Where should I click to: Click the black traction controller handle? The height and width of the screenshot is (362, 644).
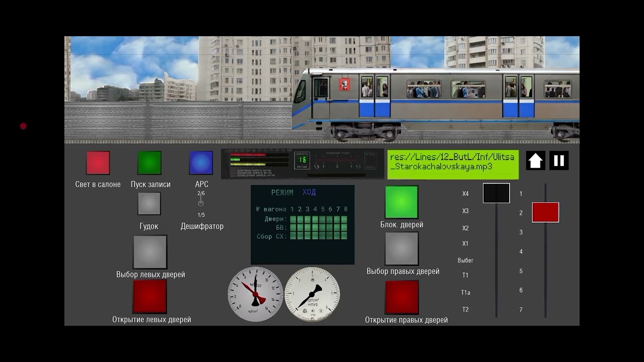(x=497, y=193)
